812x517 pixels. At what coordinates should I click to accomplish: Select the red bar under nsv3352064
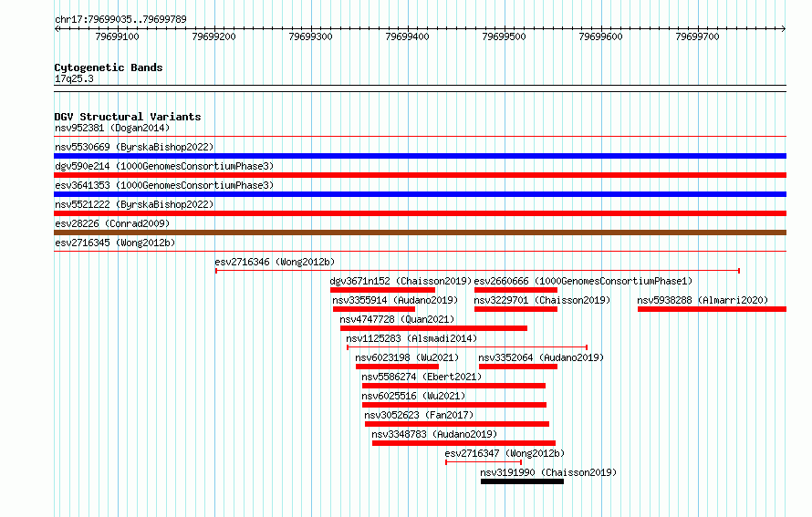point(518,367)
